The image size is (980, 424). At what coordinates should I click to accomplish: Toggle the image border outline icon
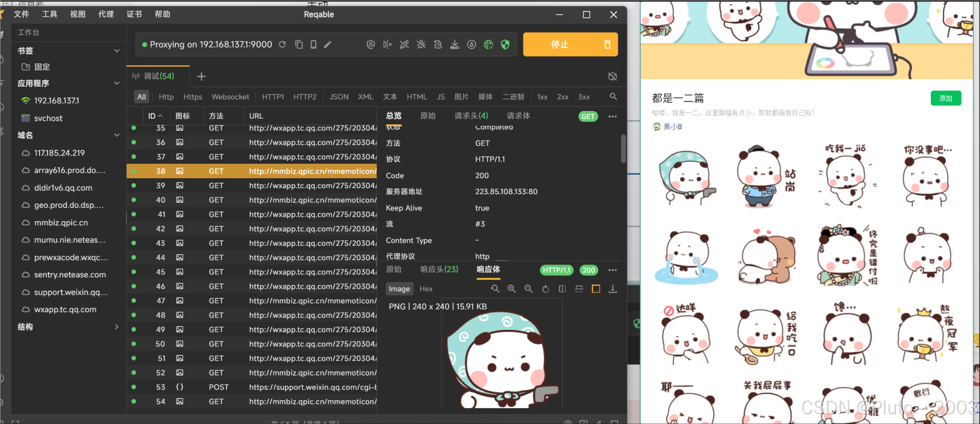click(x=596, y=289)
